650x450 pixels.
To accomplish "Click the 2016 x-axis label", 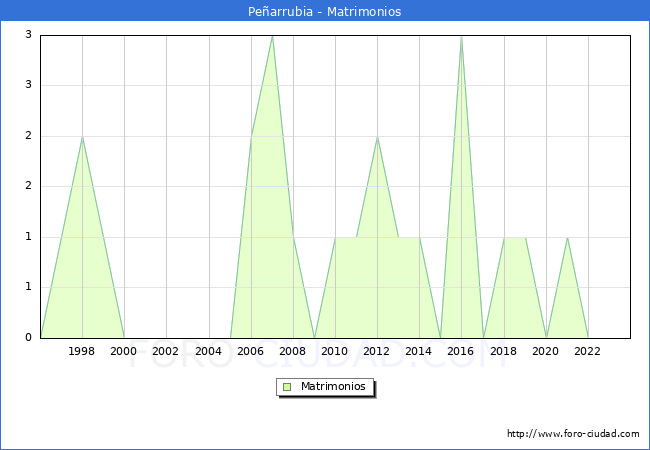I will click(x=460, y=351).
